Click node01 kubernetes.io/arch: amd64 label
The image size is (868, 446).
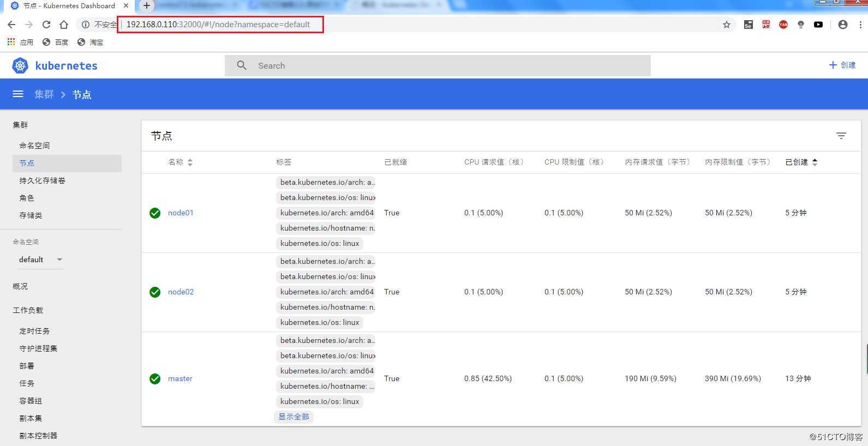coord(326,213)
